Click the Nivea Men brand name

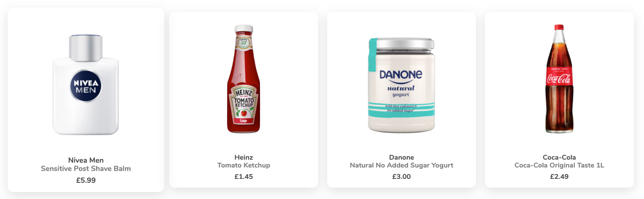(x=86, y=160)
